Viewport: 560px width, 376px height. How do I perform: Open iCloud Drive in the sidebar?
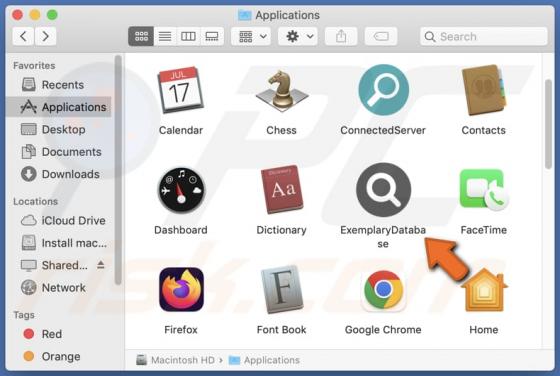click(59, 221)
